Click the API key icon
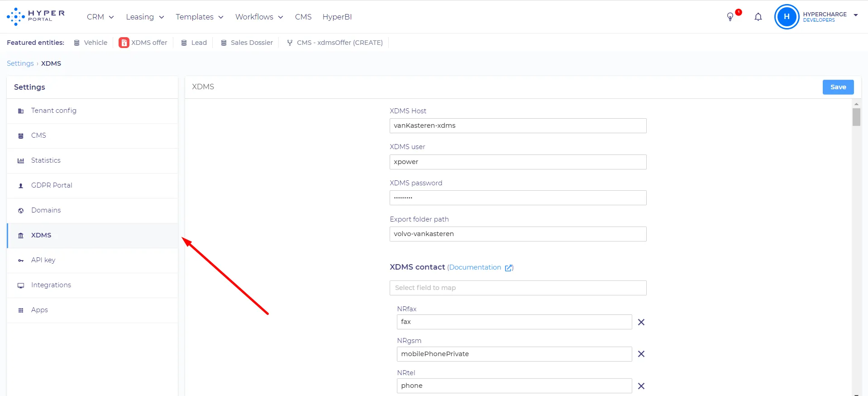The width and height of the screenshot is (868, 396). [x=21, y=261]
